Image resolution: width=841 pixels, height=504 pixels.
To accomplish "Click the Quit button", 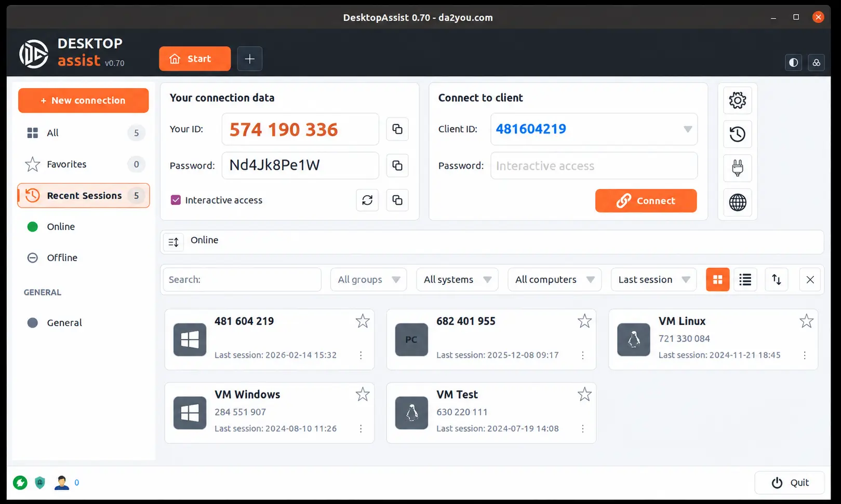I will pos(790,483).
